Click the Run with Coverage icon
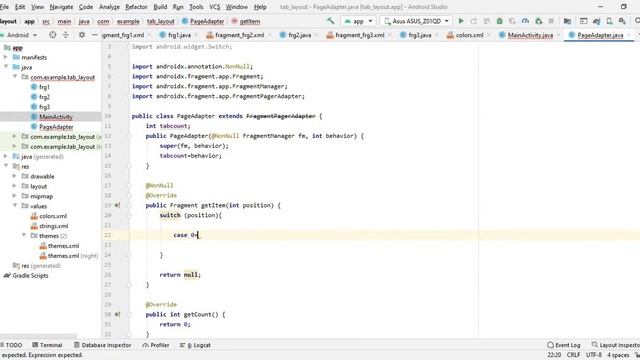The width and height of the screenshot is (640, 360). point(512,21)
